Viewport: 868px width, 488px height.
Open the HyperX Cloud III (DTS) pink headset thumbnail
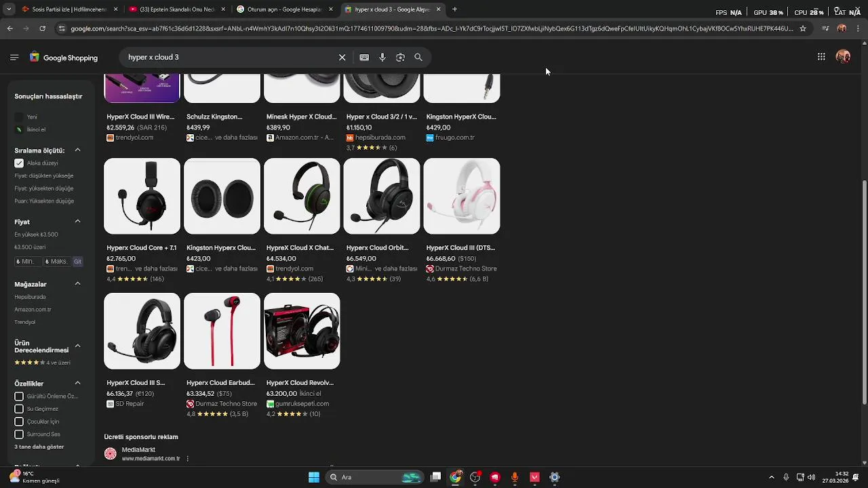tap(462, 196)
